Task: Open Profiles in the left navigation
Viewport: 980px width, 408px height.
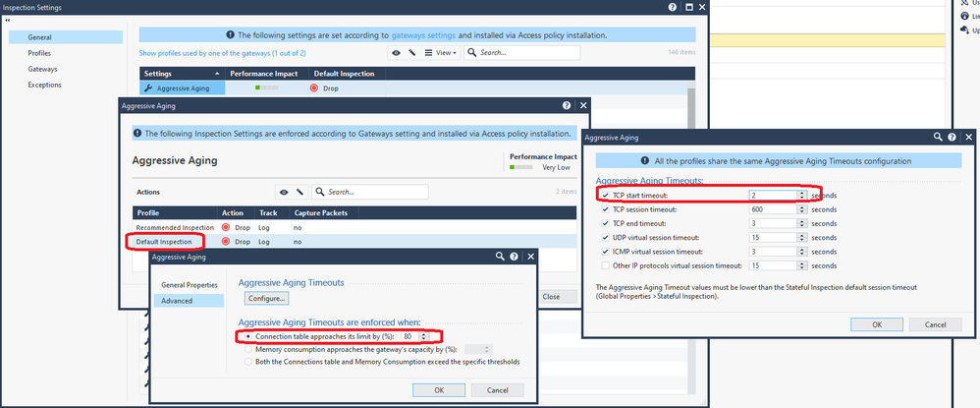Action: (x=40, y=53)
